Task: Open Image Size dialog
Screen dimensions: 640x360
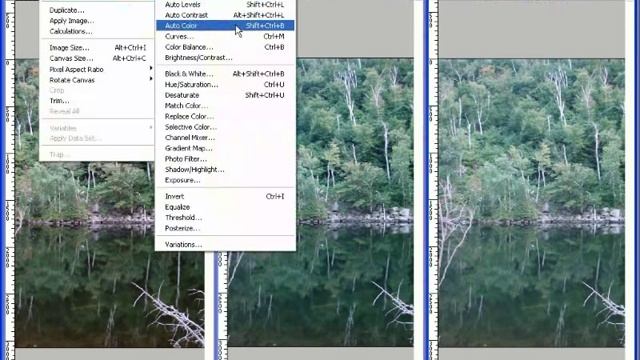Action: (97, 48)
